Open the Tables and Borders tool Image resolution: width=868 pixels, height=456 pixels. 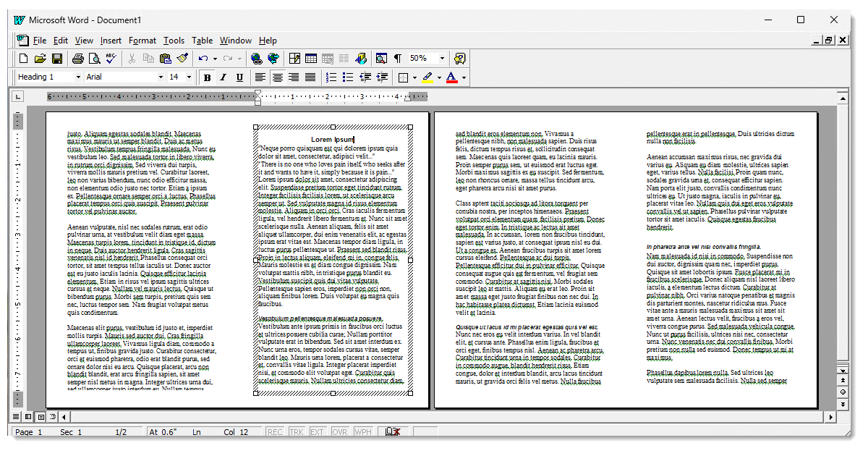[294, 59]
